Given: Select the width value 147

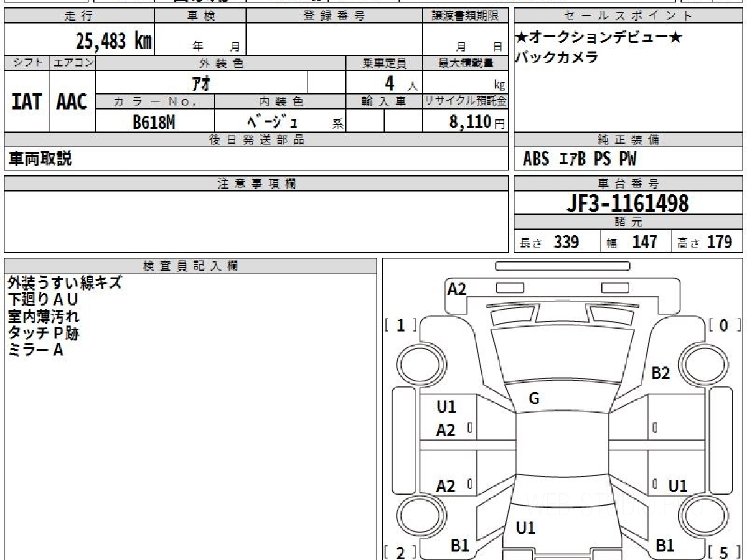Looking at the screenshot, I should tap(644, 242).
